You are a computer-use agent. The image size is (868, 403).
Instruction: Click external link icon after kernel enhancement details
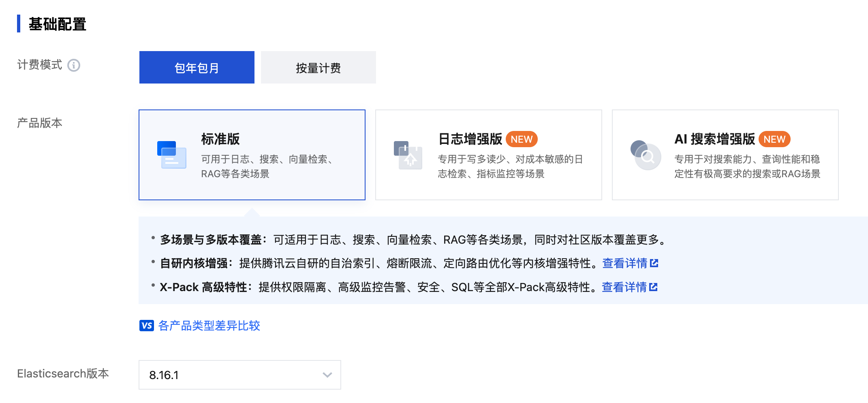point(654,263)
